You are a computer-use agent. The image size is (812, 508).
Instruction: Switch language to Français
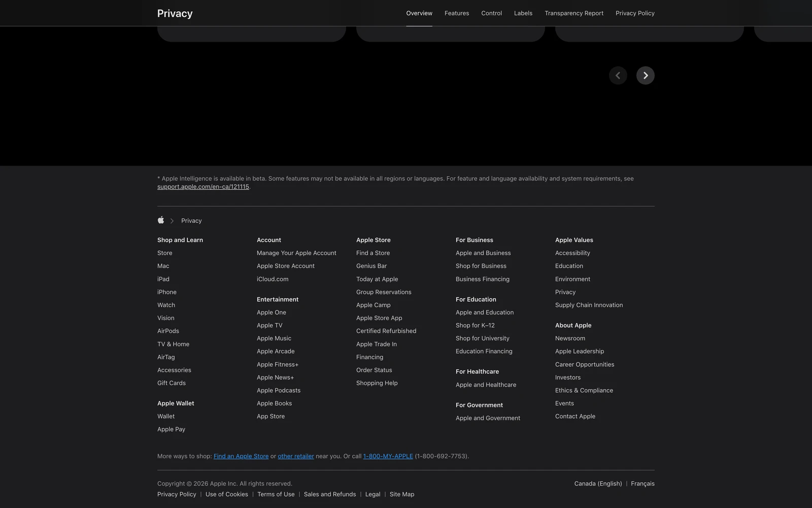click(642, 484)
